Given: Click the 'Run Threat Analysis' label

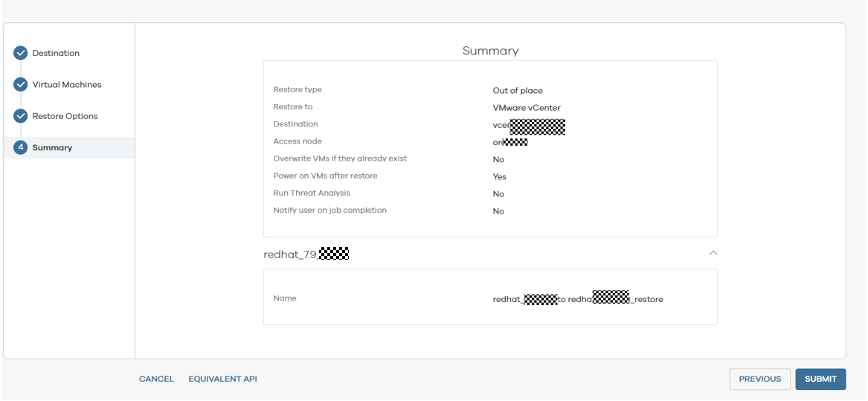Looking at the screenshot, I should (x=312, y=193).
